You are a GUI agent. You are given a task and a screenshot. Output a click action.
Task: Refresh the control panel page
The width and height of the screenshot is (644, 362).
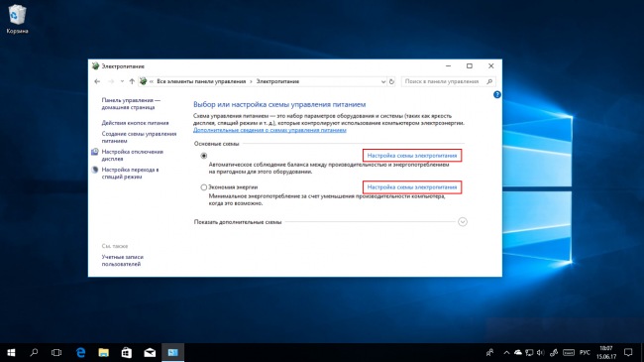[391, 81]
